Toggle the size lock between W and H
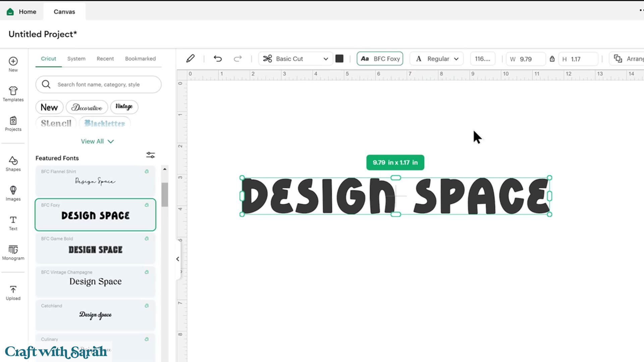644x362 pixels. pos(552,59)
